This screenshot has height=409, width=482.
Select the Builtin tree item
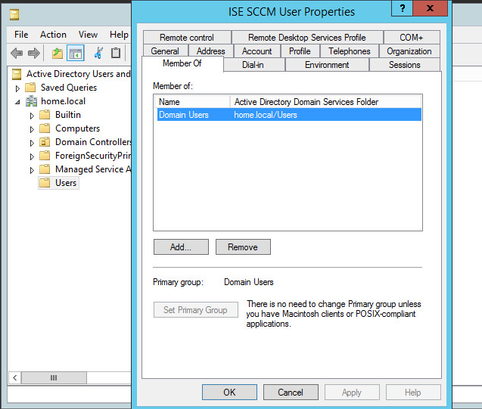point(68,115)
